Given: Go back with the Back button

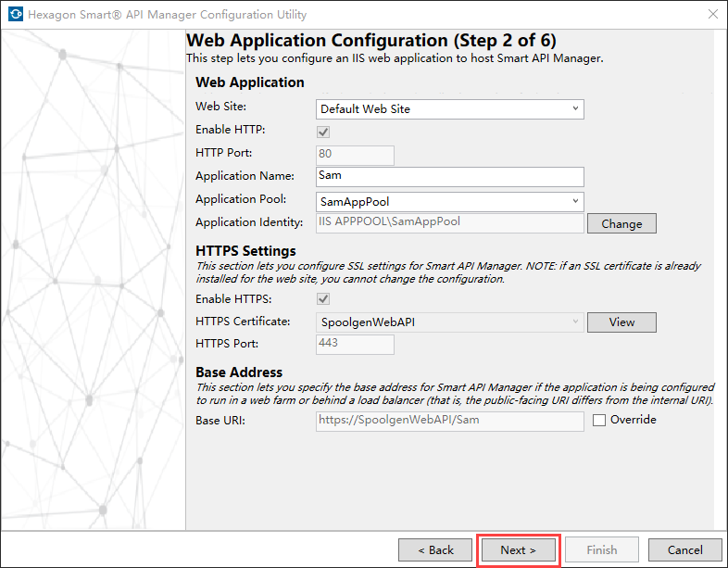Looking at the screenshot, I should [x=435, y=549].
